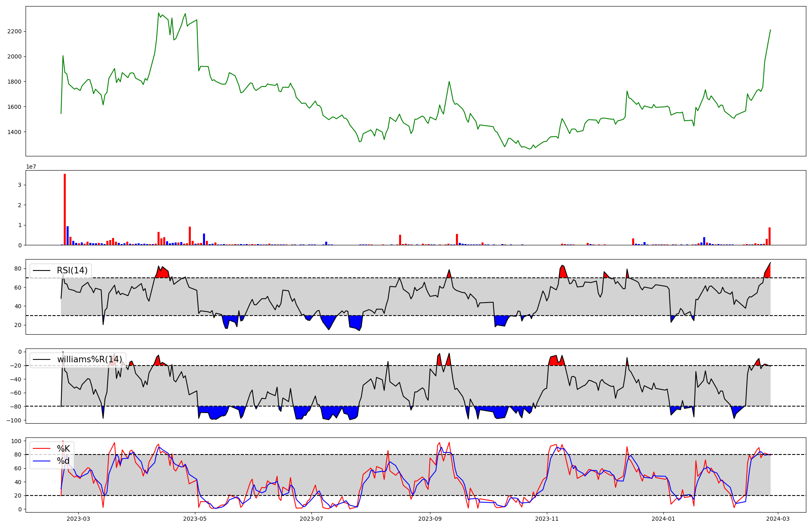
Task: Click the black RSI(14) legend line sample
Action: (42, 270)
